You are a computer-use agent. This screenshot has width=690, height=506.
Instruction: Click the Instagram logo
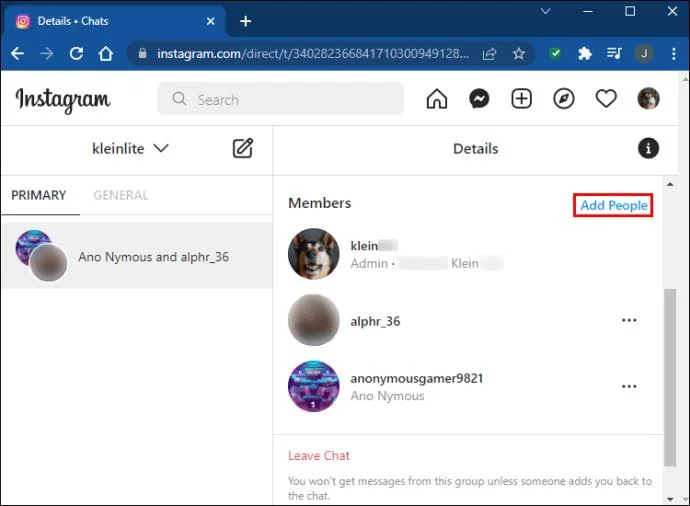63,100
